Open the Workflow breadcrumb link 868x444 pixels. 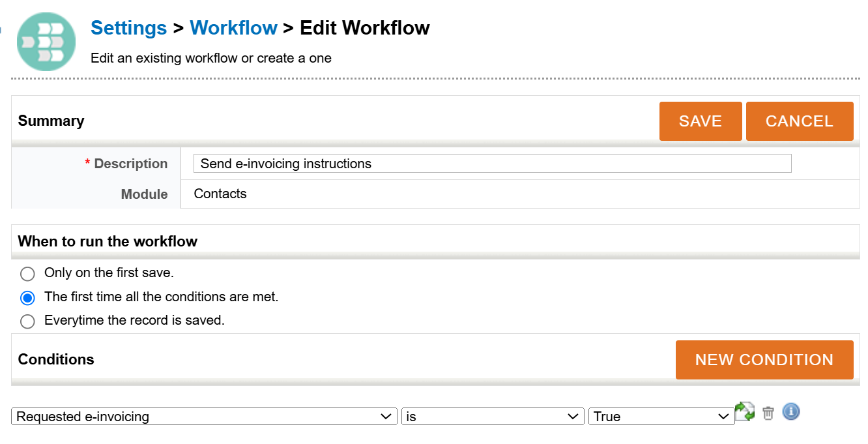tap(233, 27)
